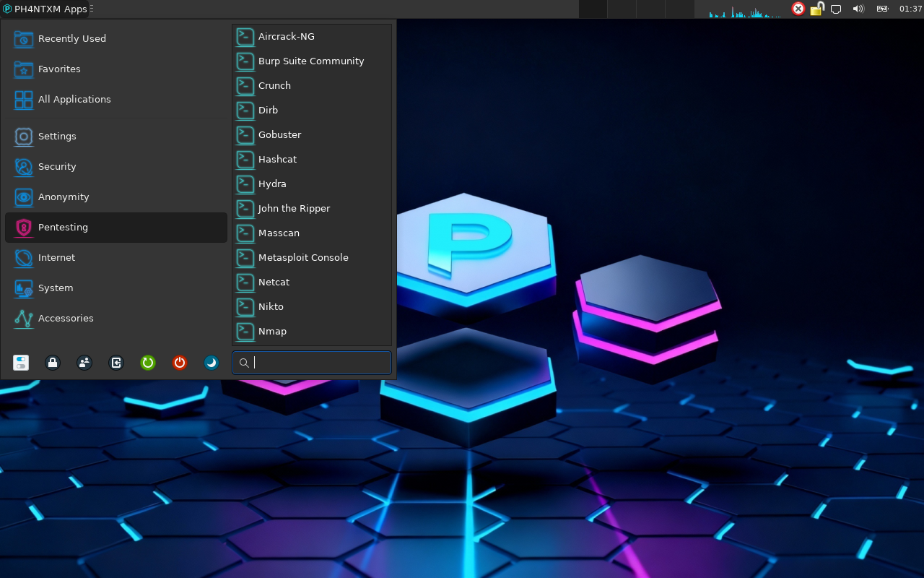Click the application search field
Image resolution: width=924 pixels, height=578 pixels.
311,363
